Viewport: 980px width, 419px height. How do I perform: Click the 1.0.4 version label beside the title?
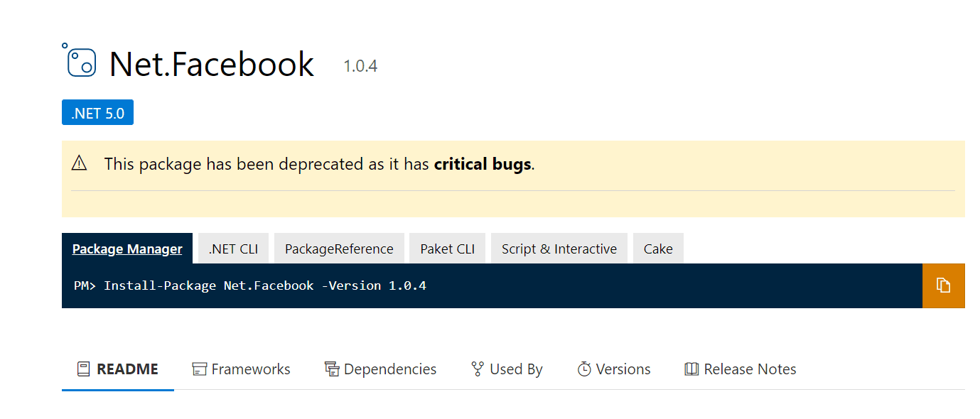360,67
